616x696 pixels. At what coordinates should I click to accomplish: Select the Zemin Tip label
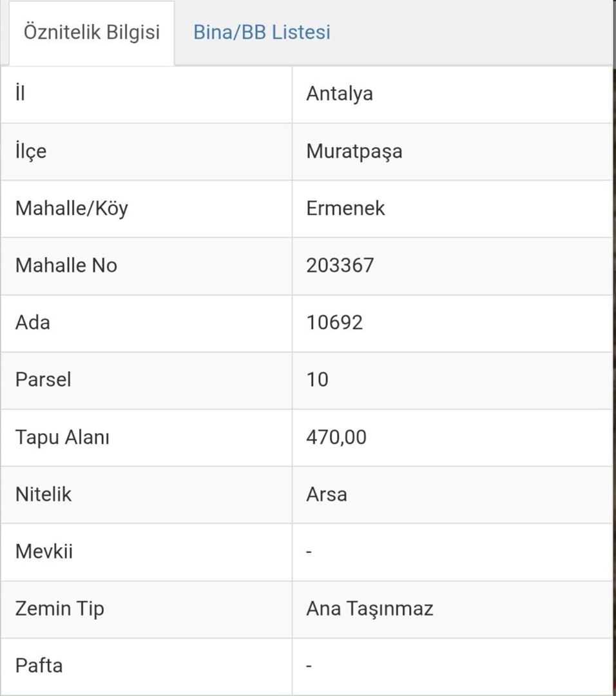tap(59, 608)
